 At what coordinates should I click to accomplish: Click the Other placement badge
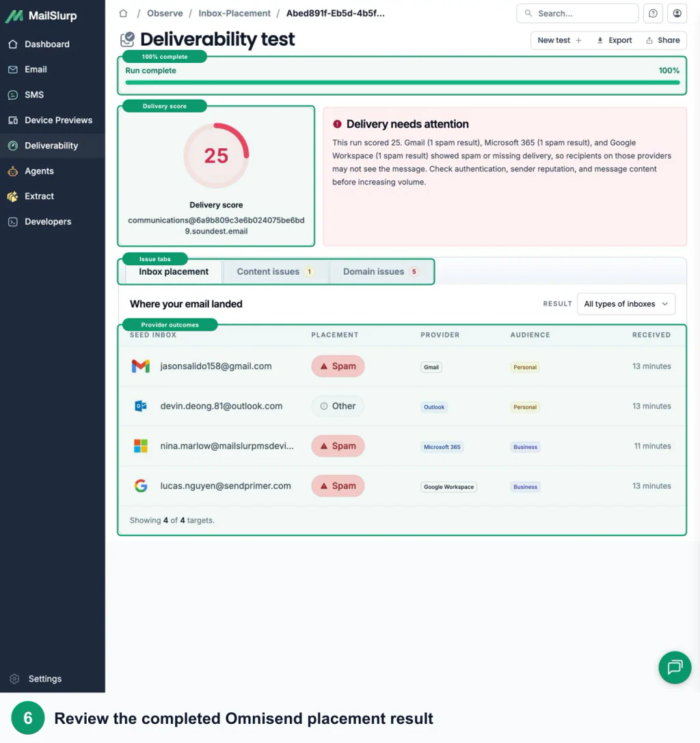[x=338, y=406]
